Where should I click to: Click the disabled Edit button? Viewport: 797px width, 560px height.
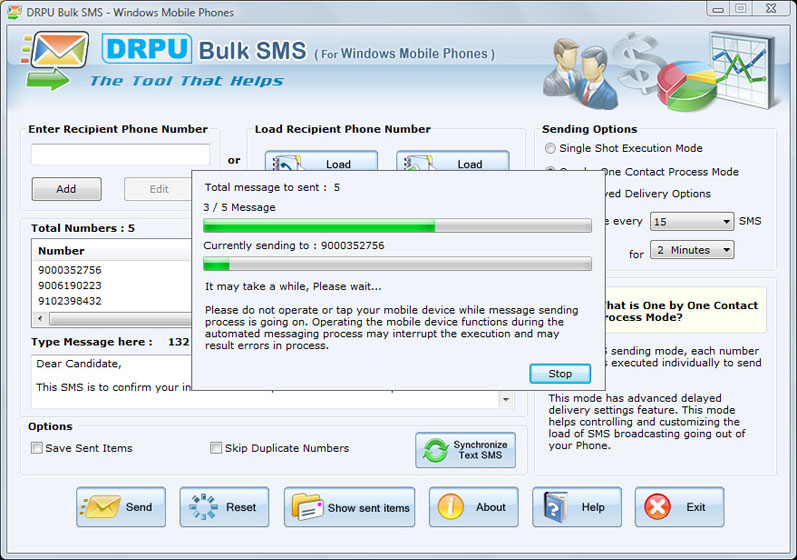[x=158, y=189]
